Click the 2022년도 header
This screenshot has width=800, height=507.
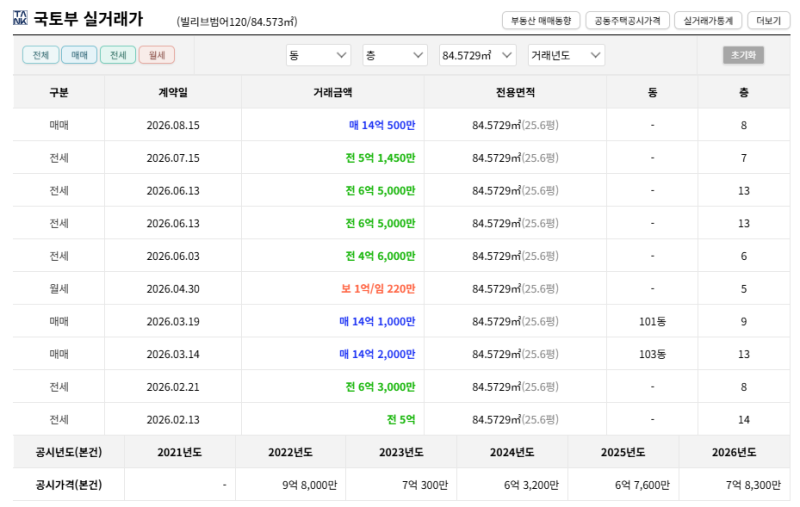click(x=290, y=452)
